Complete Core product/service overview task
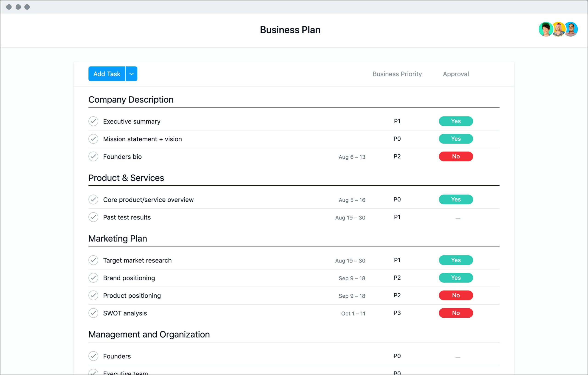The height and width of the screenshot is (375, 588). [93, 200]
